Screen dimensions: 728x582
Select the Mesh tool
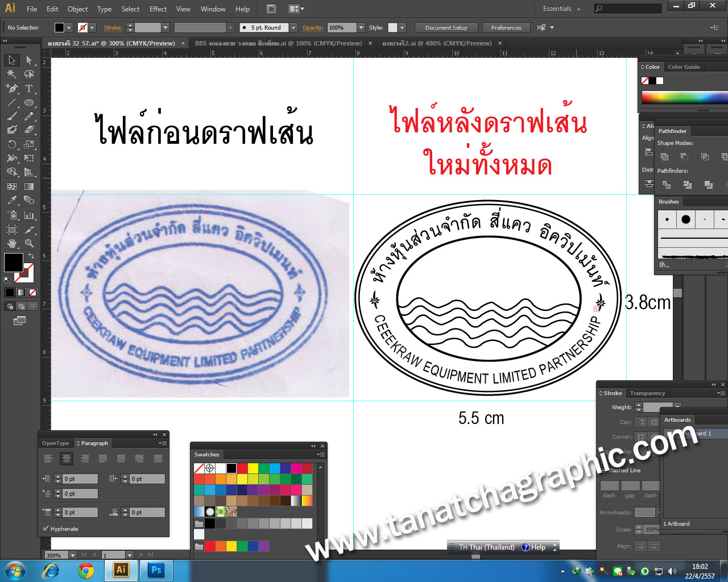coord(12,186)
